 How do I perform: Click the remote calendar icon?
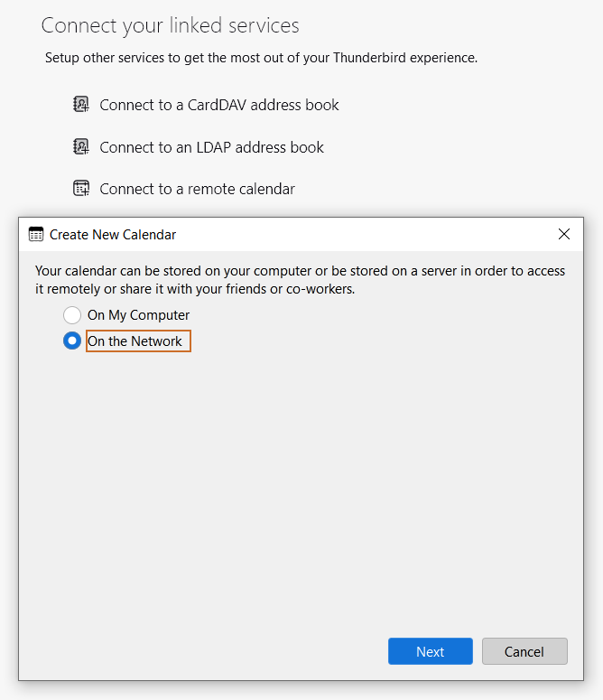tap(81, 189)
